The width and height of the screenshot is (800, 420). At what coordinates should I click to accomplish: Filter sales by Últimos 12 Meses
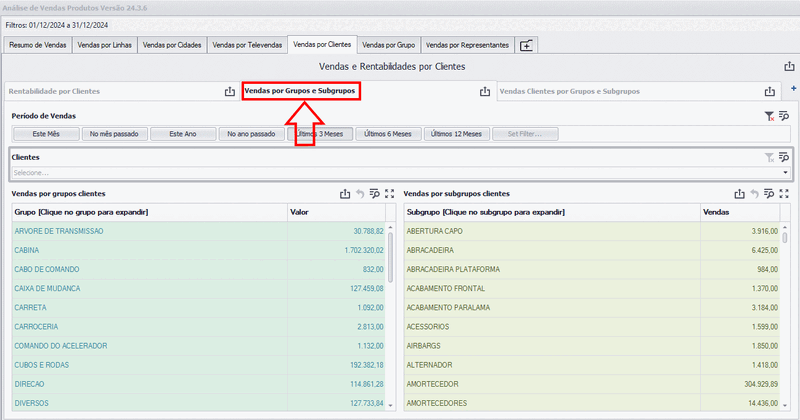[x=457, y=134]
